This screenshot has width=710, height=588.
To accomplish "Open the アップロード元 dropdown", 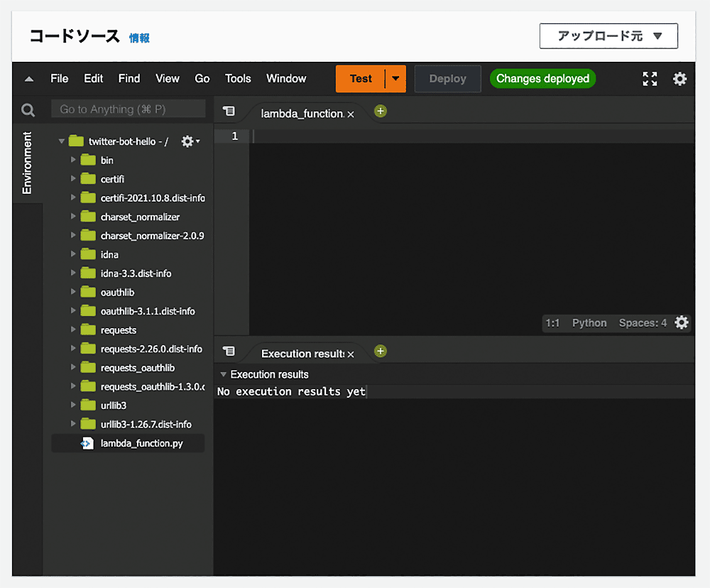I will pos(608,36).
